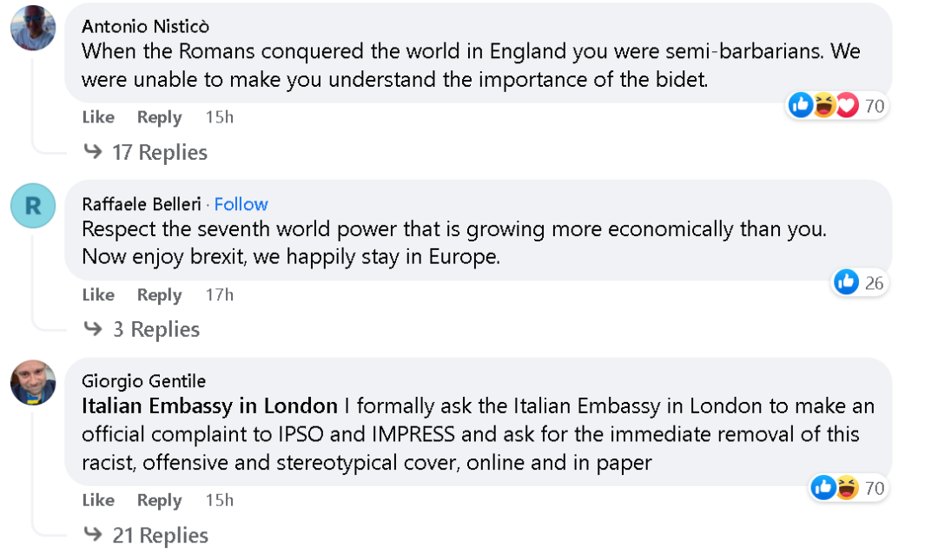Viewport: 938px width, 560px height.
Task: Like Raffaele Belleri's comment
Action: (98, 295)
